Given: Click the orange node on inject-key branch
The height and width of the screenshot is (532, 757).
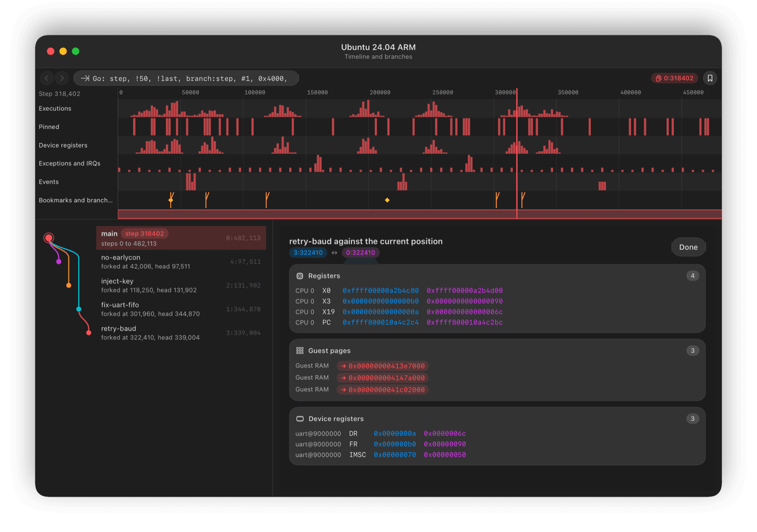Looking at the screenshot, I should 69,286.
